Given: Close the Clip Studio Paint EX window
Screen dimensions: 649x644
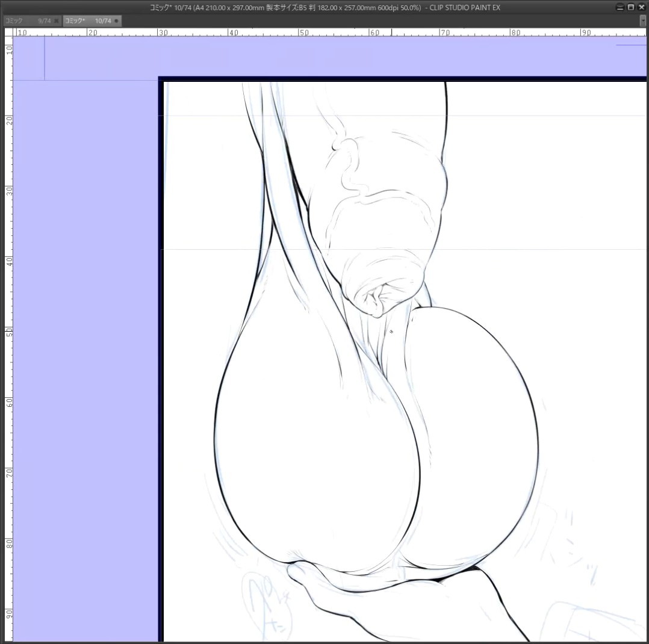Looking at the screenshot, I should click(x=641, y=7).
